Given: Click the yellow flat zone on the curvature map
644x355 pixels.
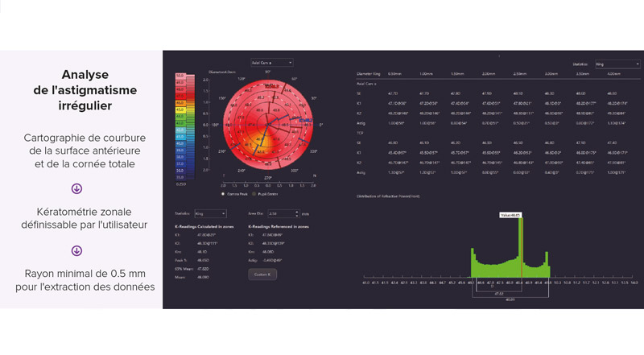Looking at the screenshot, I should pos(264,142).
